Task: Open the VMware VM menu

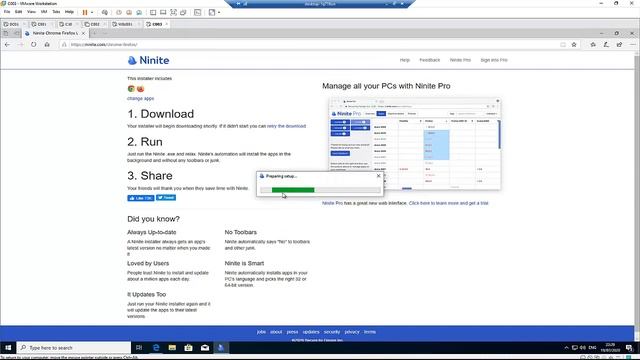Action: [x=44, y=12]
